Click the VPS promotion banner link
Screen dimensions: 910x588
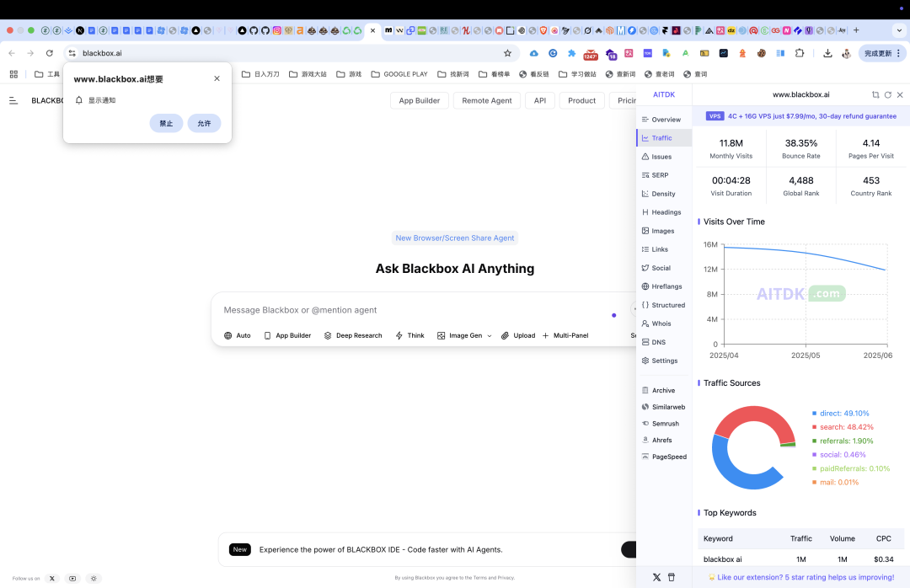tap(801, 116)
